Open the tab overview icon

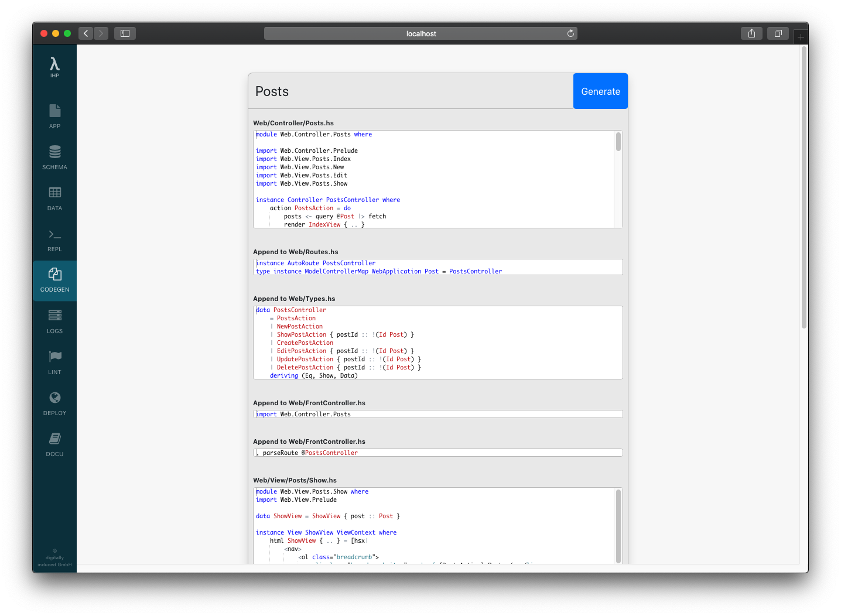[x=778, y=33]
